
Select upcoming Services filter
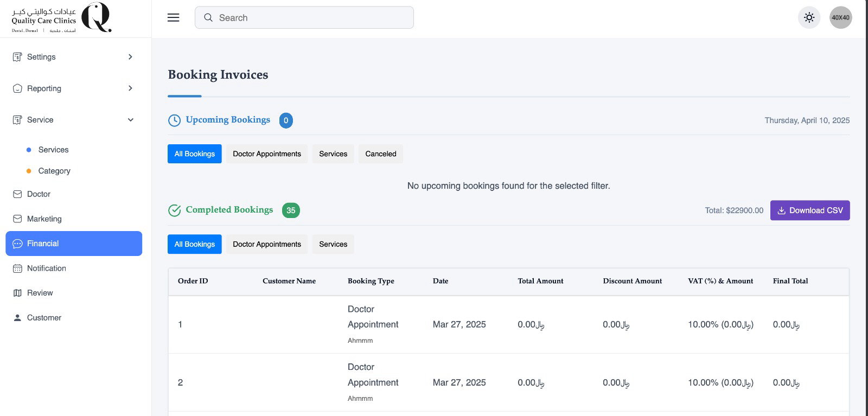pyautogui.click(x=333, y=154)
